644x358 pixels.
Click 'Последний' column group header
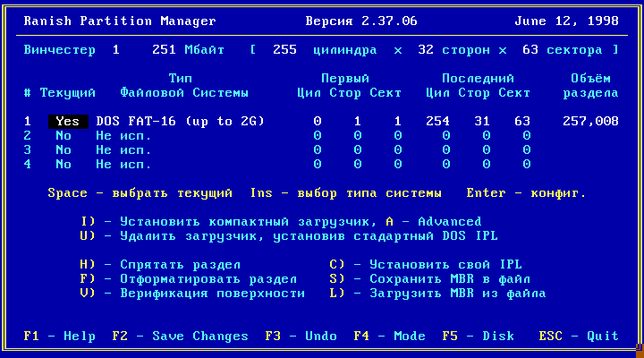[x=478, y=79]
